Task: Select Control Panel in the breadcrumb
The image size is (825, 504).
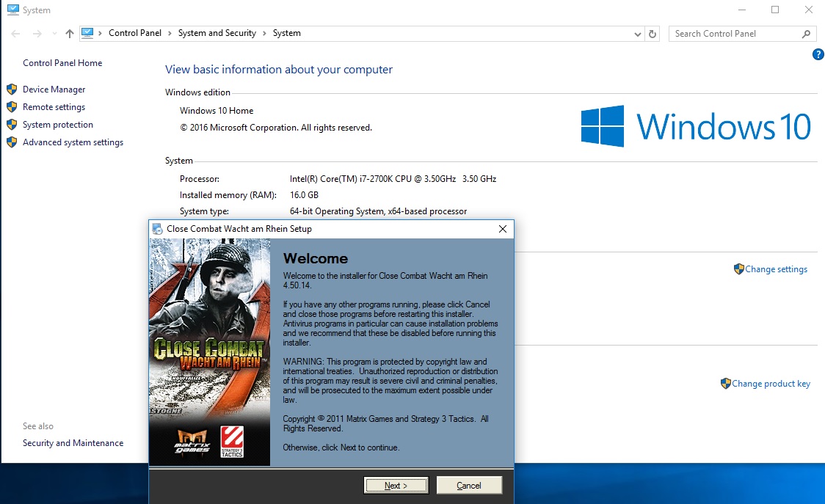Action: (x=135, y=32)
